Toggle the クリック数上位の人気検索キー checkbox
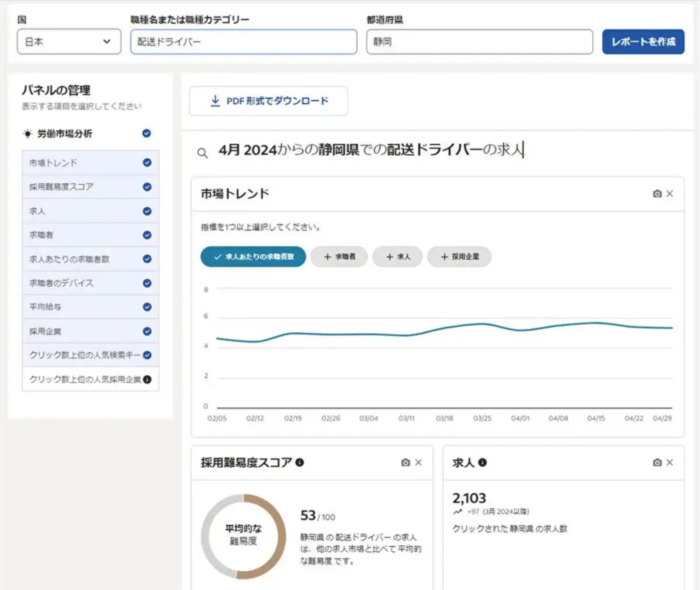Screen dimensions: 700x590 [147, 355]
